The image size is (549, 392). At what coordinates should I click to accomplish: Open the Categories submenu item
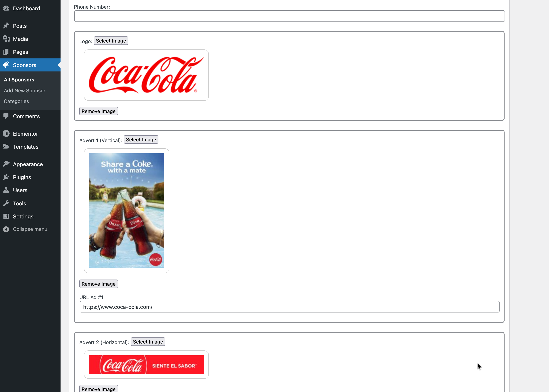tap(16, 101)
